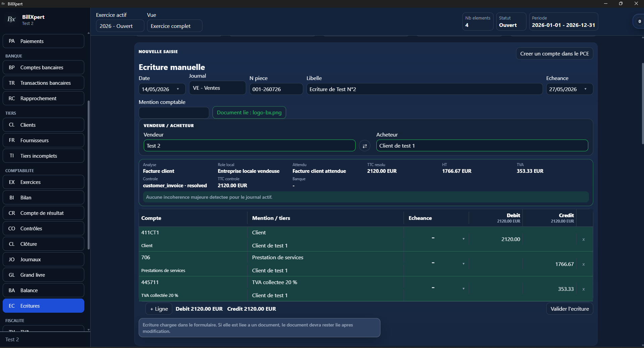
Task: Open Compte de résultat
Action: (43, 213)
